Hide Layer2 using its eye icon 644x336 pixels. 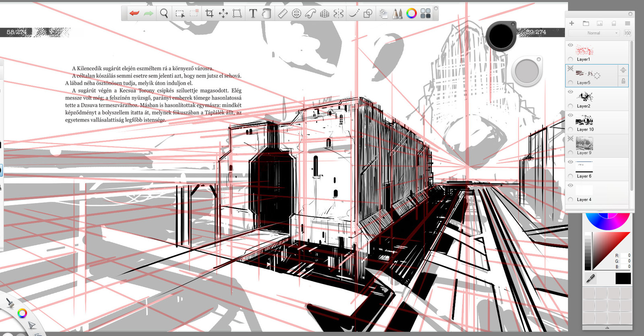pyautogui.click(x=570, y=92)
